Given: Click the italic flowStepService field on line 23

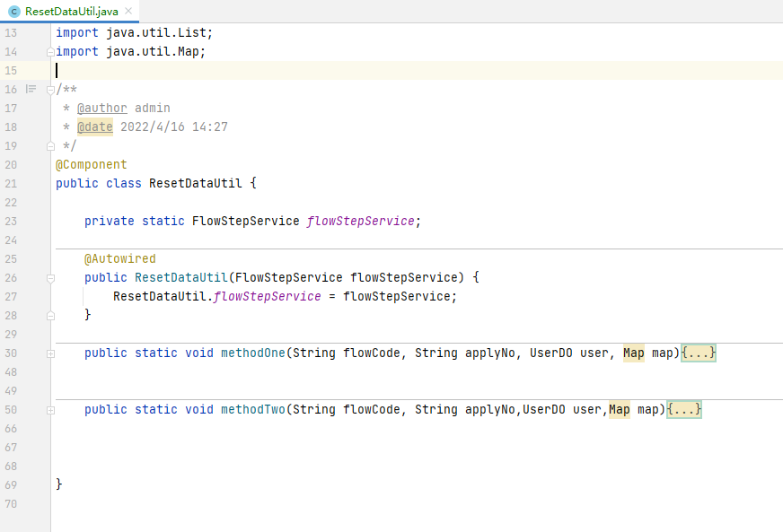Looking at the screenshot, I should click(x=361, y=221).
